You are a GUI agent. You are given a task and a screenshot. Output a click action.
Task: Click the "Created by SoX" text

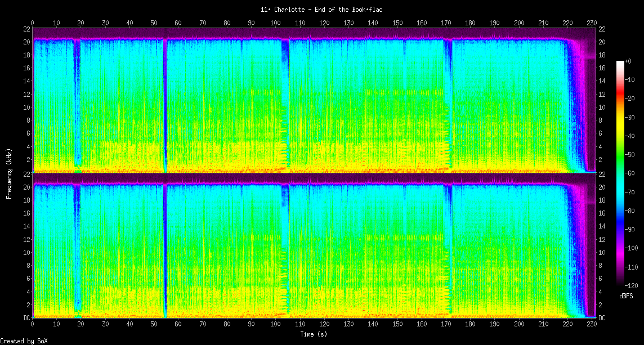pyautogui.click(x=24, y=341)
